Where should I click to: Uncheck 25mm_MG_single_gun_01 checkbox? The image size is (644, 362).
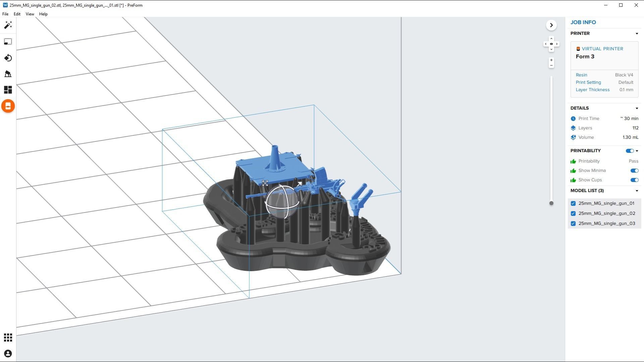(573, 203)
